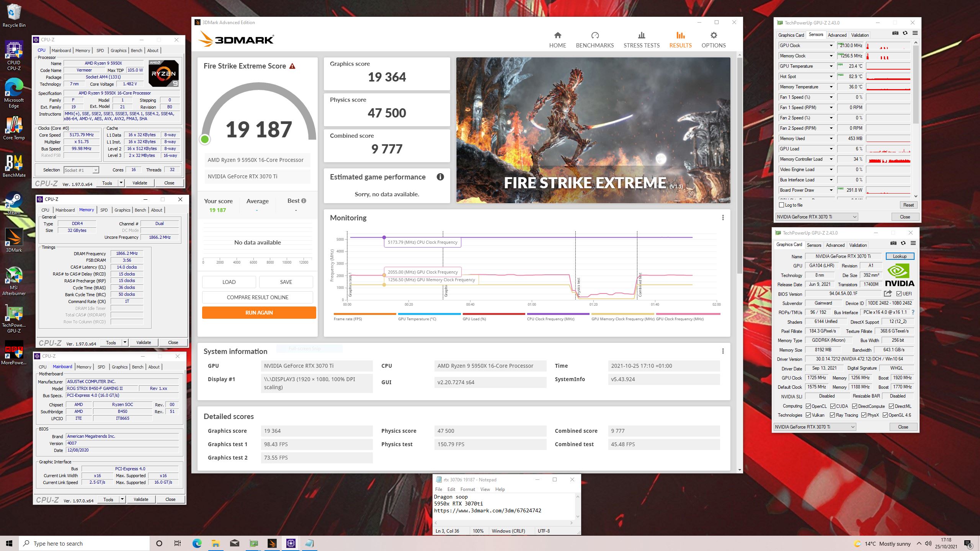This screenshot has width=980, height=551.
Task: Switch to the SPD tab in CPU-Z Memory window
Action: (104, 210)
